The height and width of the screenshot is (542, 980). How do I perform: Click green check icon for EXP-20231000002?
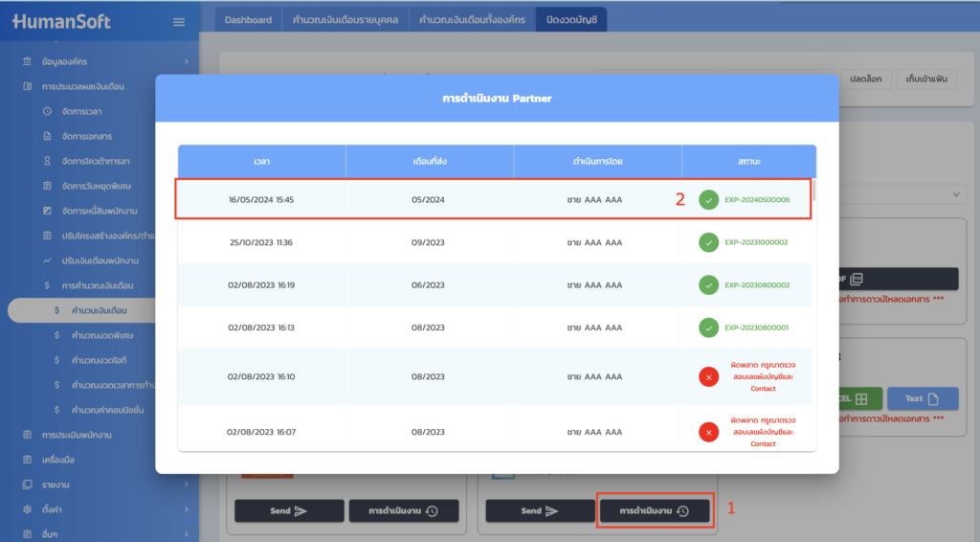tap(708, 242)
